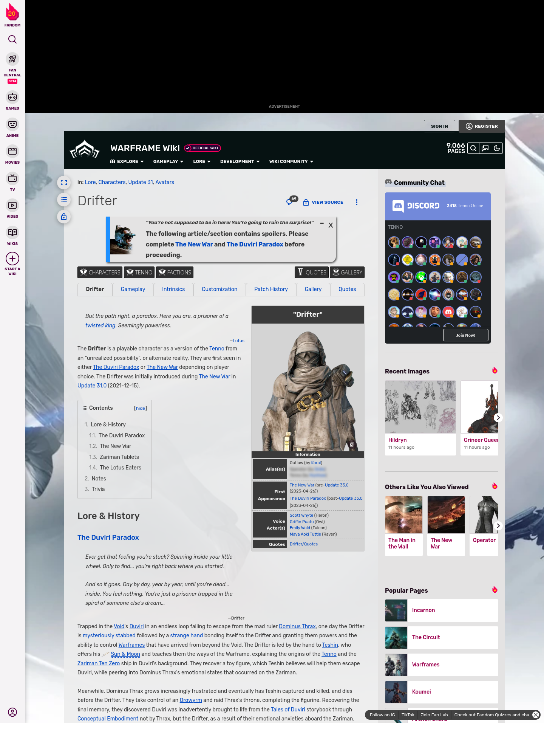Open the Discord logo in Community Chat
The height and width of the screenshot is (756, 544).
tap(416, 206)
